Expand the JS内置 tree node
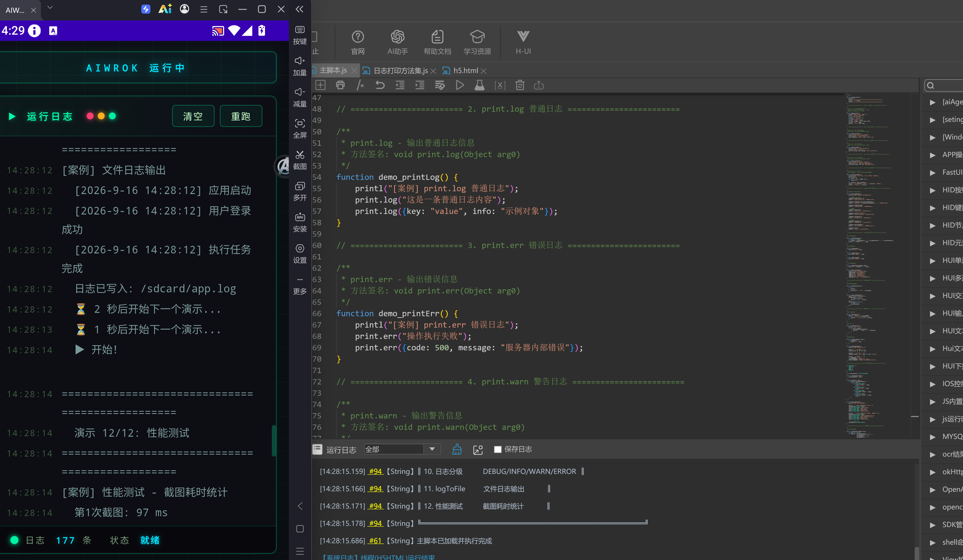The image size is (963, 560). point(933,401)
